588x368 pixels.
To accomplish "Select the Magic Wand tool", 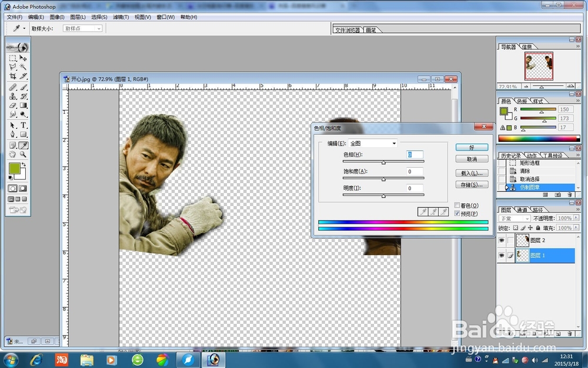I will coord(24,67).
